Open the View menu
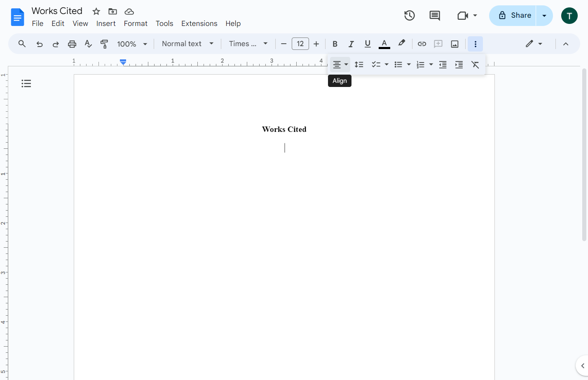Image resolution: width=588 pixels, height=380 pixels. click(x=80, y=23)
